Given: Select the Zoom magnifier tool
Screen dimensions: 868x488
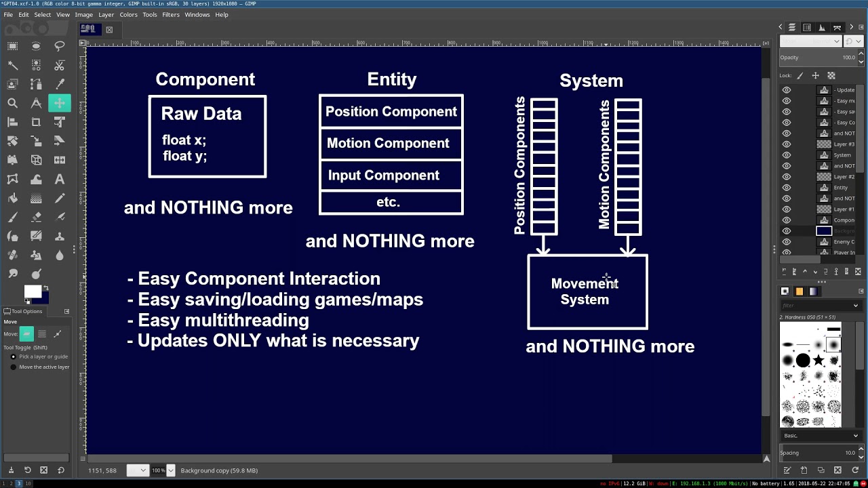Looking at the screenshot, I should coord(12,103).
